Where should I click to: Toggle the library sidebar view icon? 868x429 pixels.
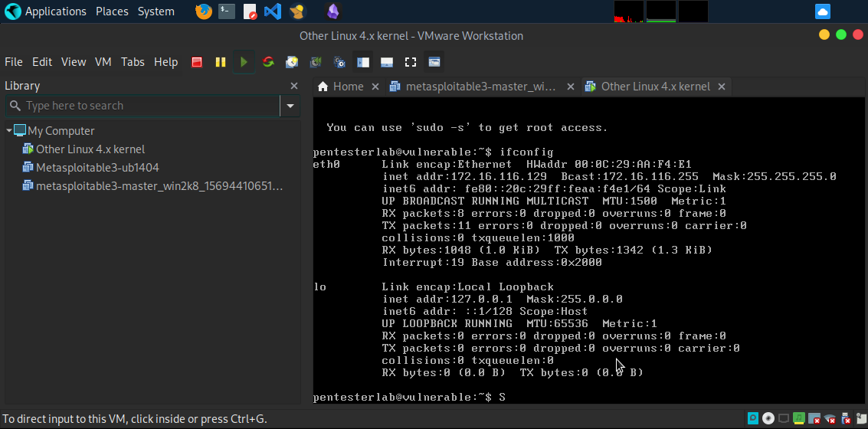(363, 62)
